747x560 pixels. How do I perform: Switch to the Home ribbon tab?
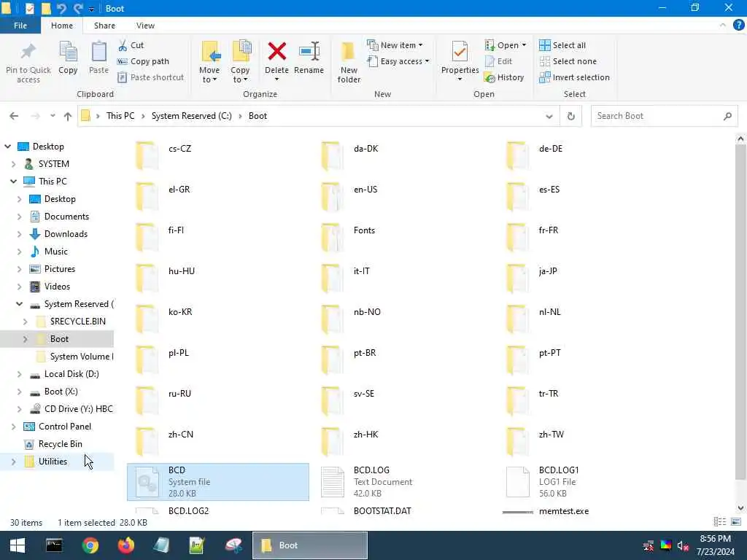pos(62,26)
